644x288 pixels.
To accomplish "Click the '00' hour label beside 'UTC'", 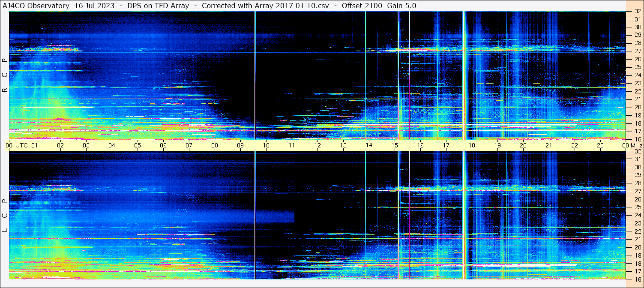I will [9, 145].
